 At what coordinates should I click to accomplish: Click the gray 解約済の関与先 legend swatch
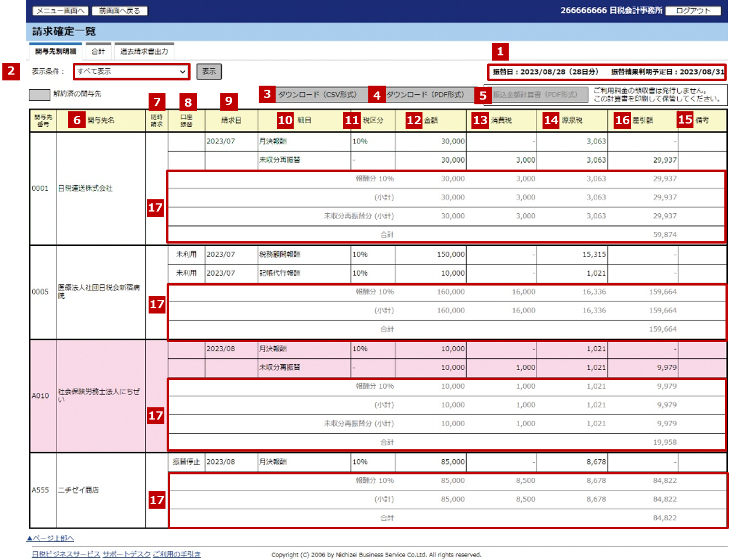pos(40,94)
